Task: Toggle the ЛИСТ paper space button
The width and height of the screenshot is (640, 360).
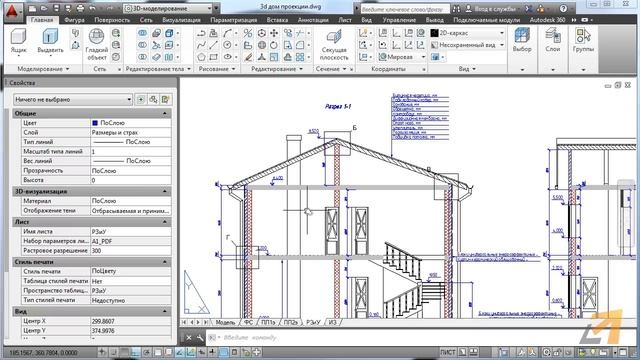Action: [448, 352]
